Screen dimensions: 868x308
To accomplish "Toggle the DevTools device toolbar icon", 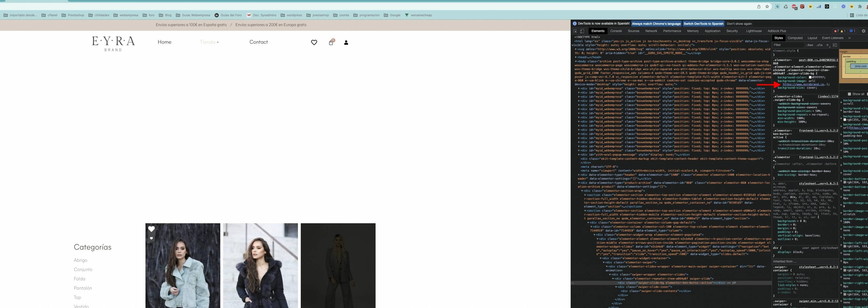I will (x=582, y=31).
